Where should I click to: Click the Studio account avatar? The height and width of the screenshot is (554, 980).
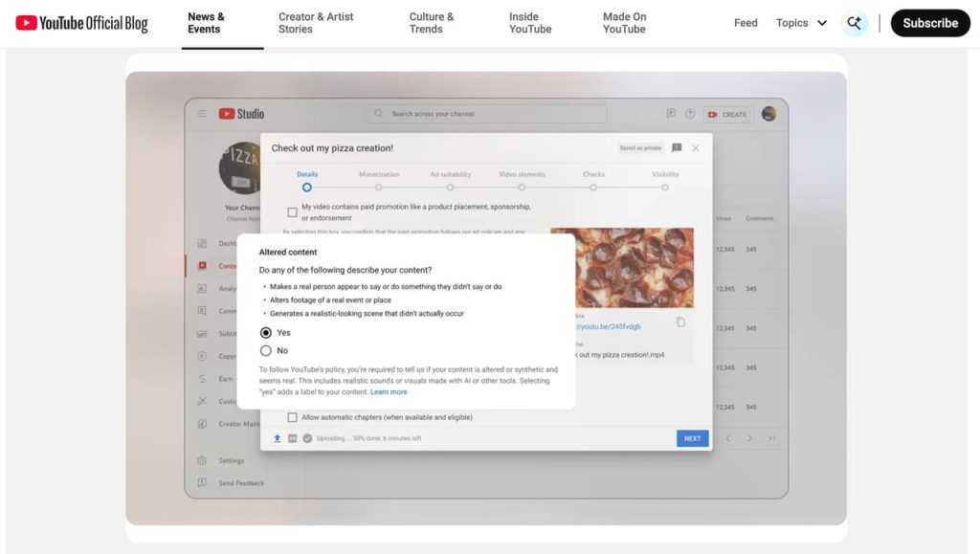coord(768,114)
